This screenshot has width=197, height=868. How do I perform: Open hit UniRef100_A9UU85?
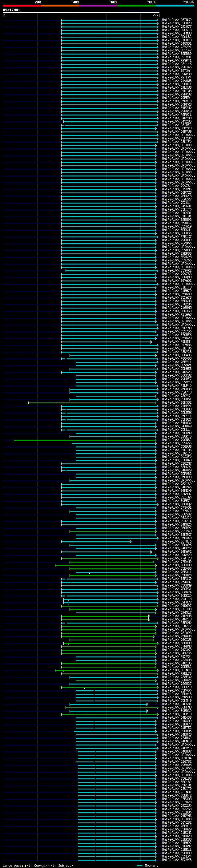pyautogui.click(x=177, y=731)
